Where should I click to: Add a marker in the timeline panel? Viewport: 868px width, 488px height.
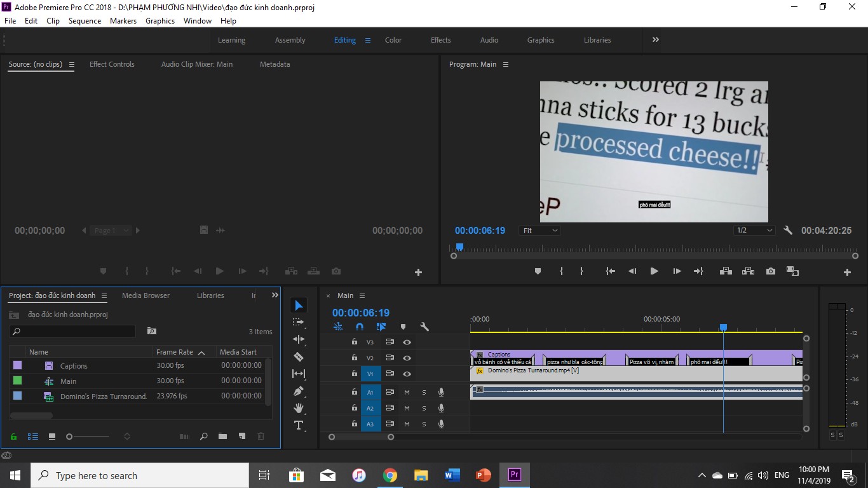point(403,327)
